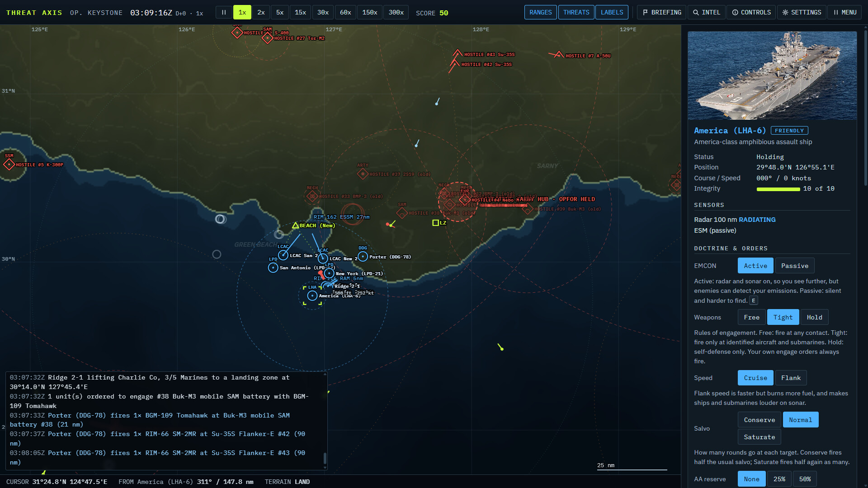This screenshot has width=868, height=488.
Task: Set Weapons to Hold
Action: [815, 317]
